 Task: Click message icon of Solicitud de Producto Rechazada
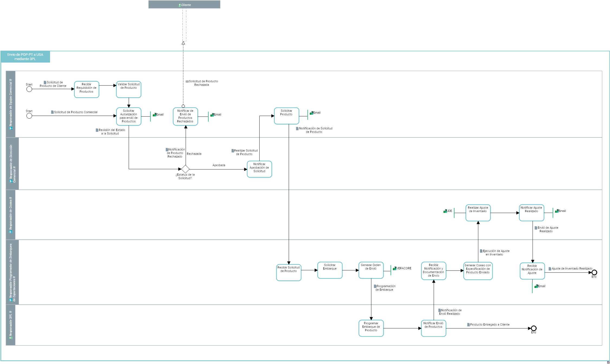(x=187, y=81)
